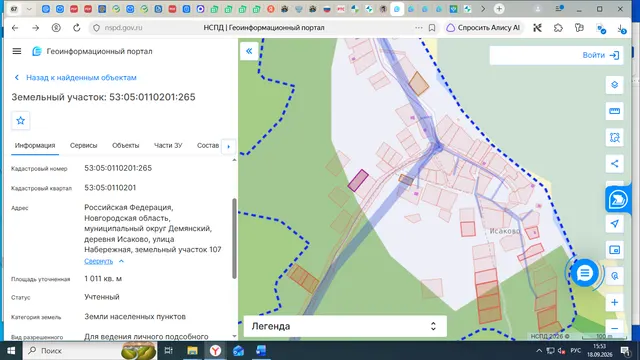Open the map layers tool
Screen dimensions: 640x360
pos(614,85)
